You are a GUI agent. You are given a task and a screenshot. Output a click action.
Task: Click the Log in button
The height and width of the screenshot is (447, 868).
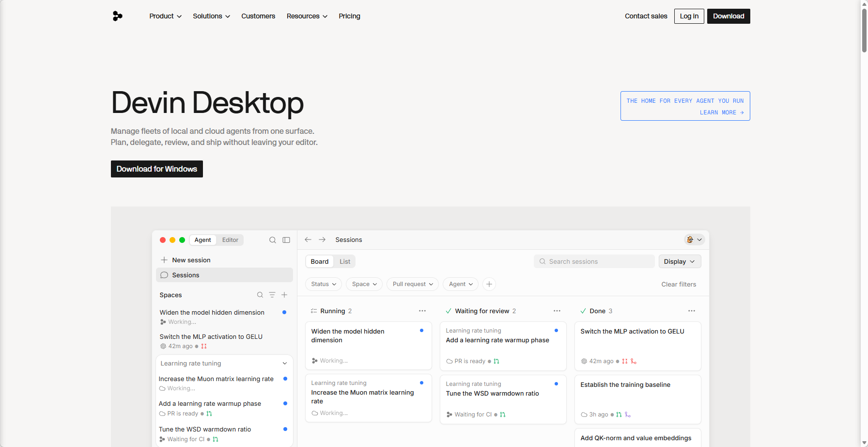click(x=689, y=16)
